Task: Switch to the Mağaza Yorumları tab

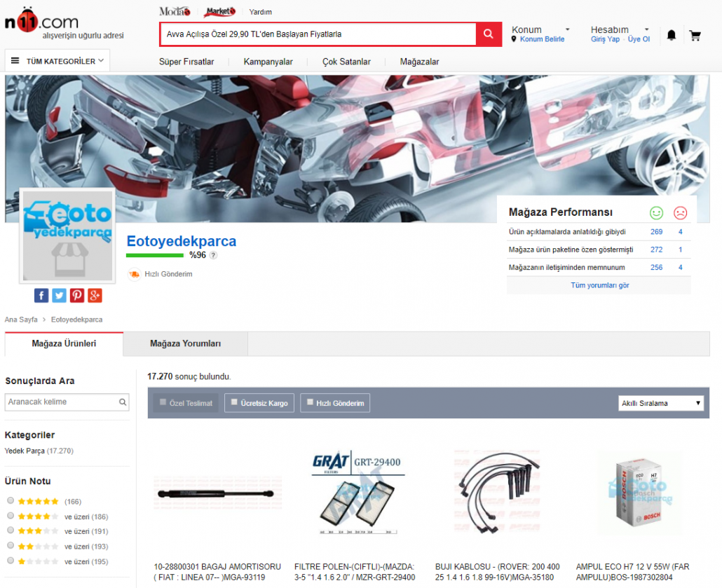Action: click(x=185, y=344)
